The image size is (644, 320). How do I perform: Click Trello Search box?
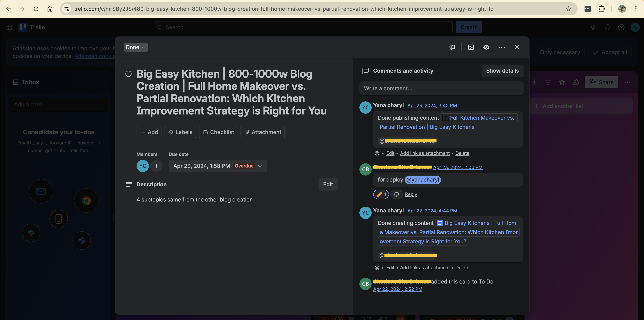[x=303, y=27]
